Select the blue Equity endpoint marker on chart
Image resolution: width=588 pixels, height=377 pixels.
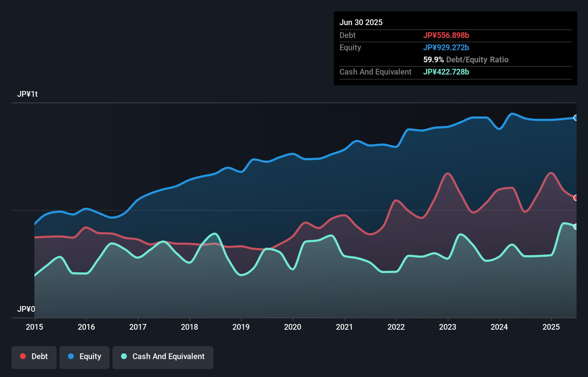click(x=575, y=118)
